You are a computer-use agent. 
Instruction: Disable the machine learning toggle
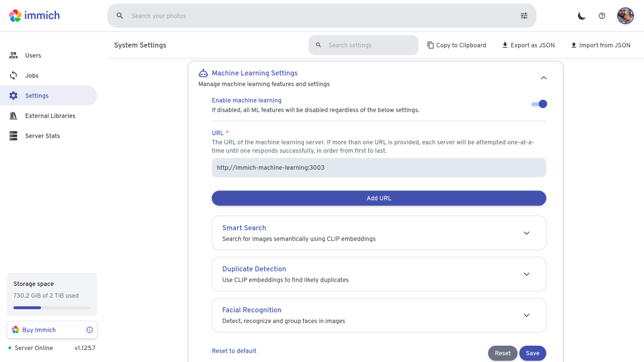pos(539,104)
